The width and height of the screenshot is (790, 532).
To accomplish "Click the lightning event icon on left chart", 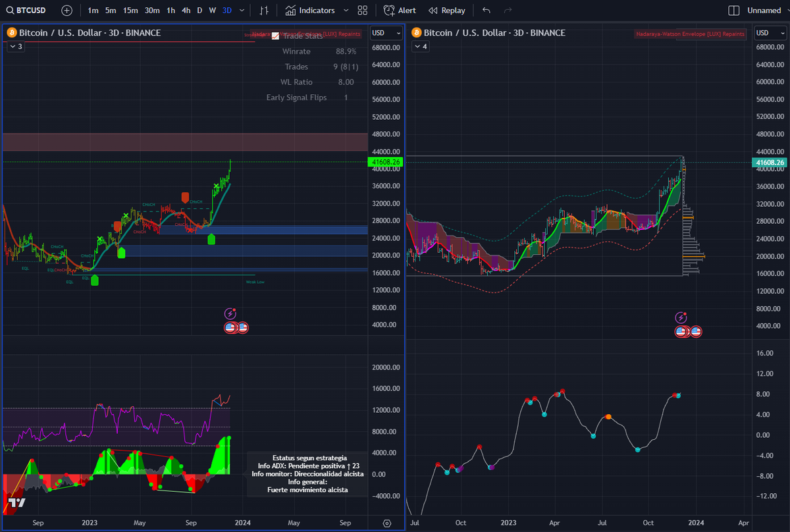I will tap(230, 314).
